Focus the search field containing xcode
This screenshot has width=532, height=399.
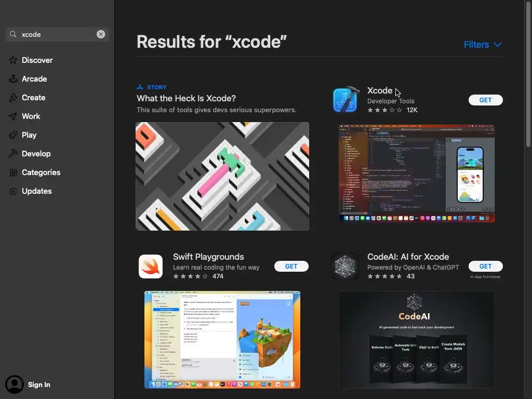[57, 34]
